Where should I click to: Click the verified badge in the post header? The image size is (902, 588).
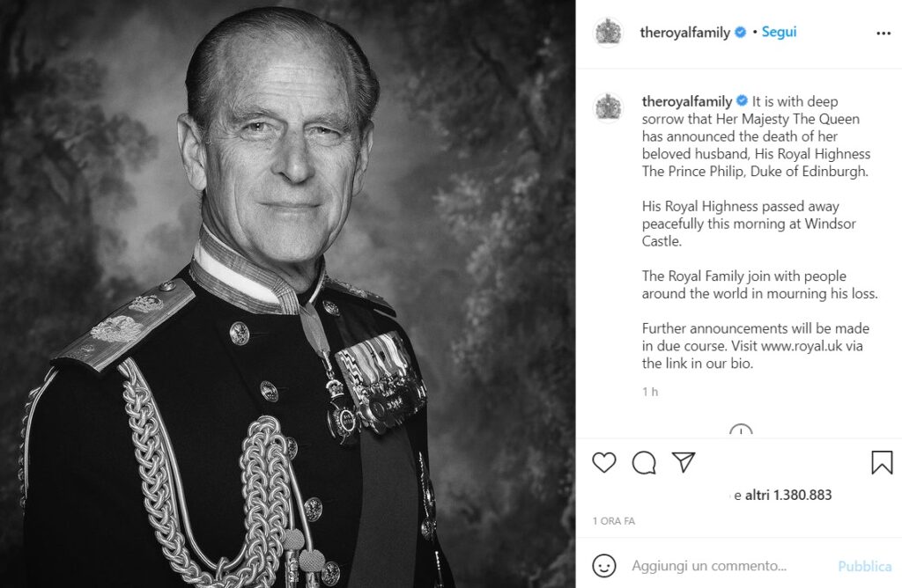click(741, 33)
